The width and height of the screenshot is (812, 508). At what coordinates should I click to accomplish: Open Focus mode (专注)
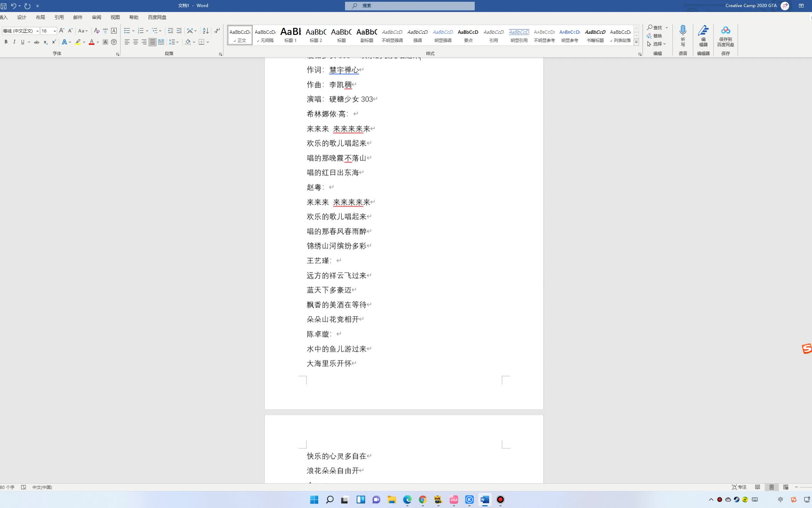(739, 487)
